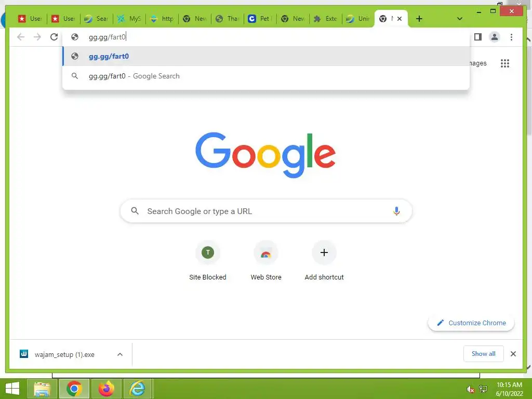532x399 pixels.
Task: Choose the gg.gg/fart0 Google Search suggestion
Action: click(266, 76)
